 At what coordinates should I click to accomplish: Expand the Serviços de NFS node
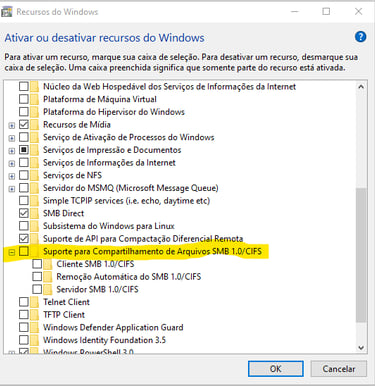pyautogui.click(x=12, y=176)
